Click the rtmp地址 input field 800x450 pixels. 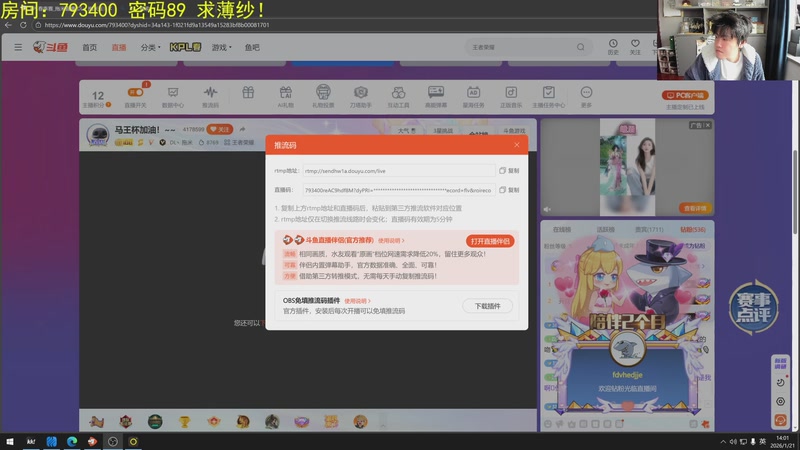click(x=398, y=170)
